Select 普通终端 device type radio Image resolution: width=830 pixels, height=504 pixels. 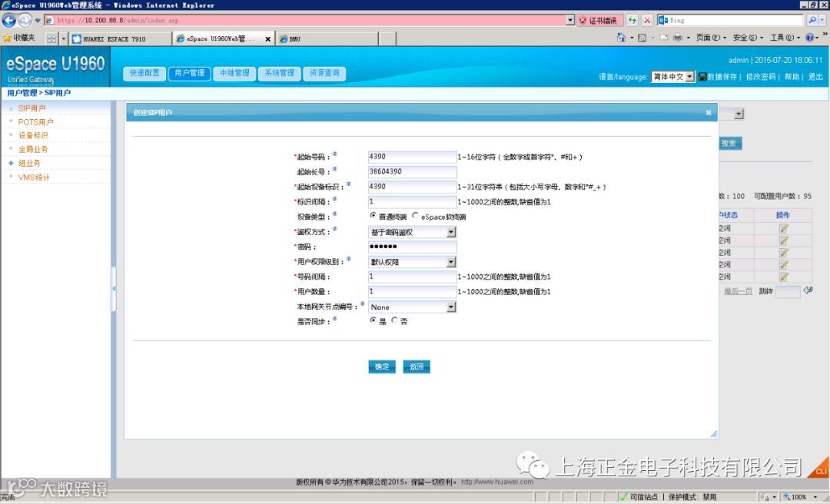click(373, 215)
